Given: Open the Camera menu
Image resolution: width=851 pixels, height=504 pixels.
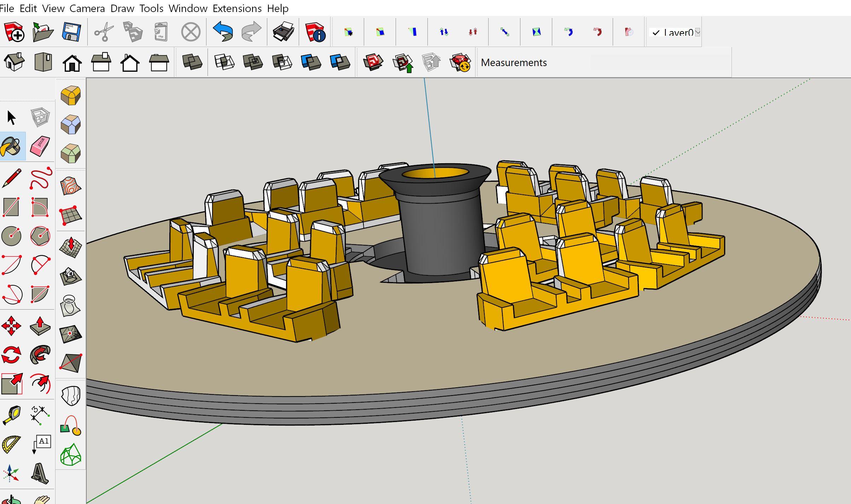Looking at the screenshot, I should pos(87,8).
